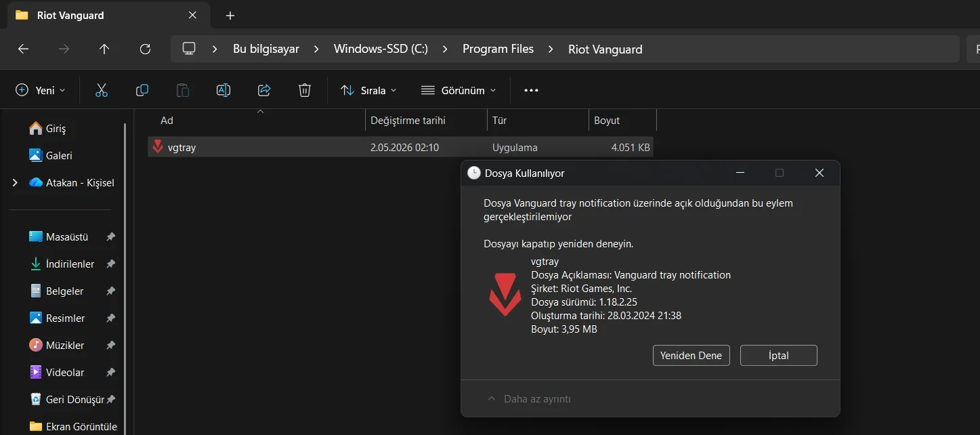The width and height of the screenshot is (980, 435).
Task: Click the 4.051 KB size cell
Action: [631, 147]
